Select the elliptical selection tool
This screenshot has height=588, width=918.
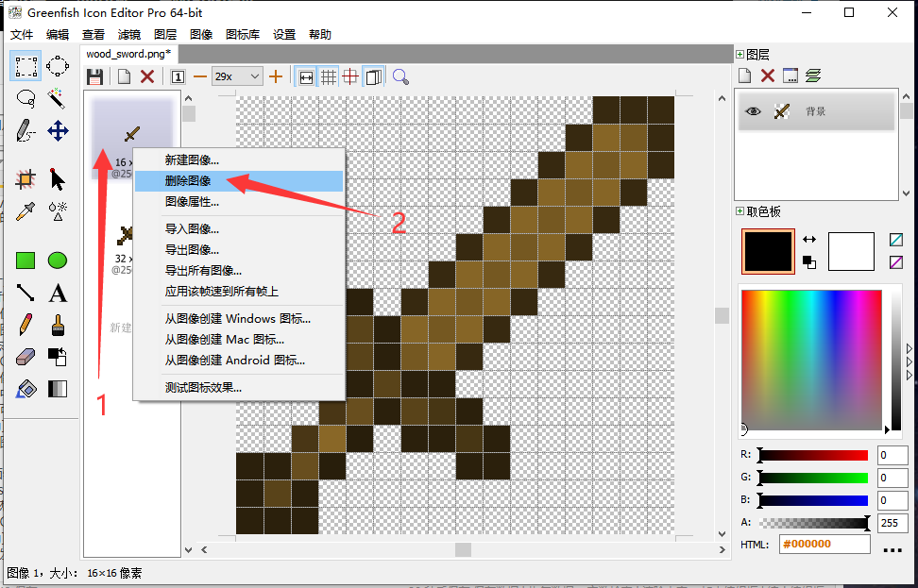[x=58, y=66]
